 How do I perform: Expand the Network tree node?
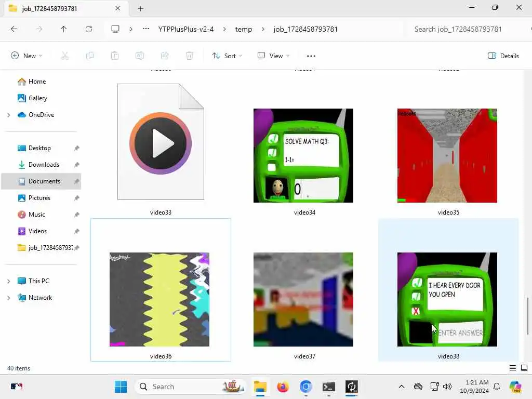pyautogui.click(x=9, y=298)
